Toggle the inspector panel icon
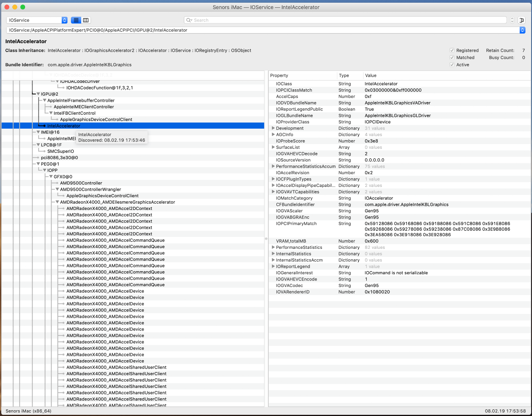 tap(522, 20)
